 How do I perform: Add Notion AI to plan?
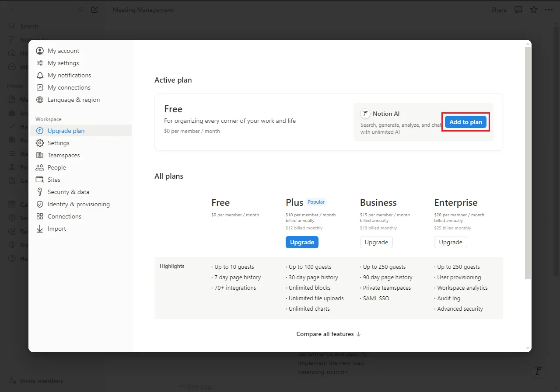click(465, 122)
